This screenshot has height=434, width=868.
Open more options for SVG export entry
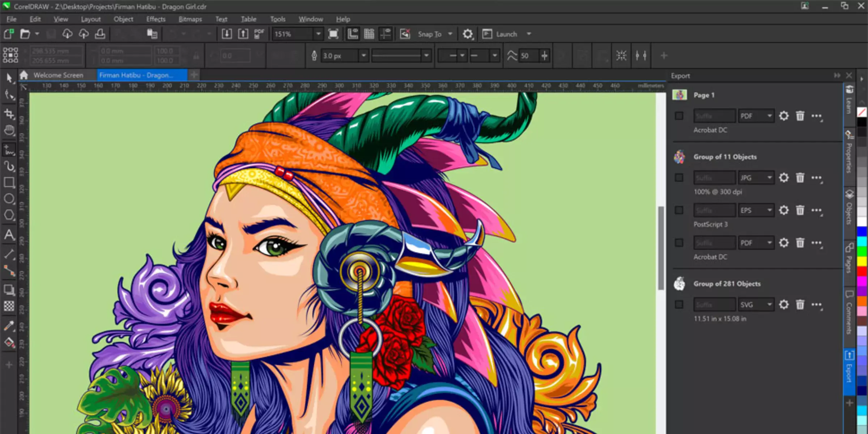pos(817,305)
